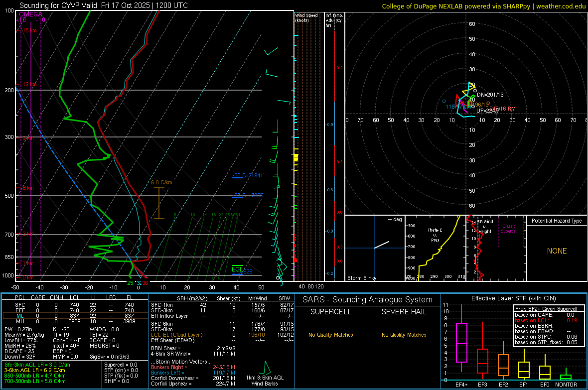
Task: Click the 850-500mb LR line
Action: (35, 376)
